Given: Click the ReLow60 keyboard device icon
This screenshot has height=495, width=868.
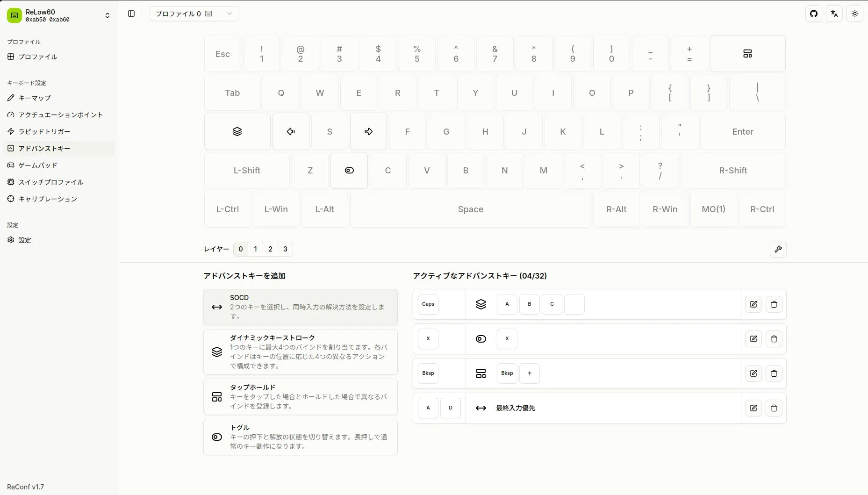Looking at the screenshot, I should tap(14, 15).
